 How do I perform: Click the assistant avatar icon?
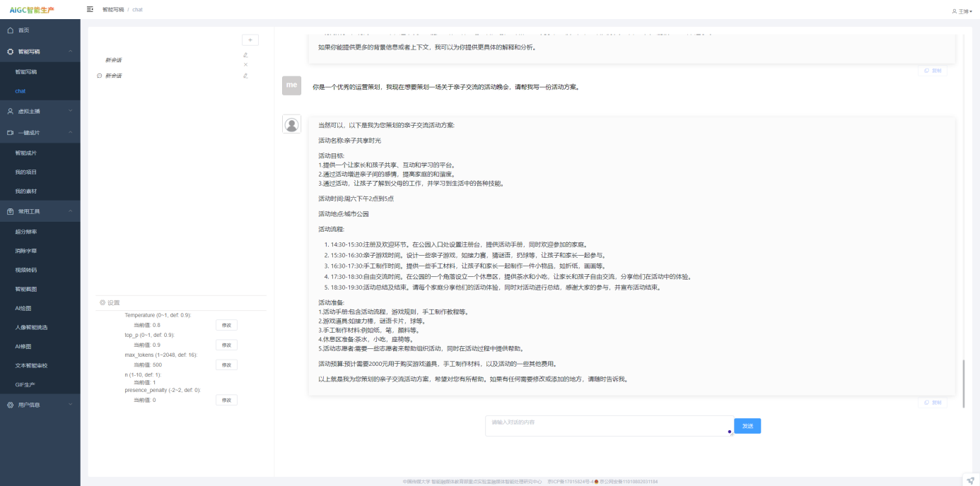(291, 124)
